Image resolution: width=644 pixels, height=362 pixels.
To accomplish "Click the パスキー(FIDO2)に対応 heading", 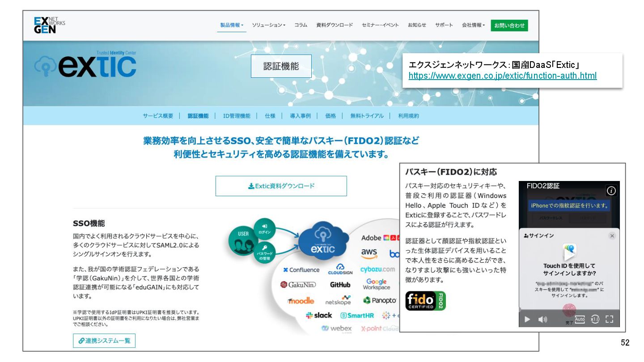I will coord(451,172).
